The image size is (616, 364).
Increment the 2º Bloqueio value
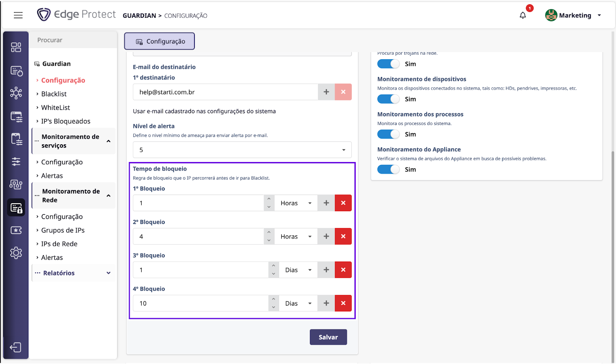(x=269, y=232)
